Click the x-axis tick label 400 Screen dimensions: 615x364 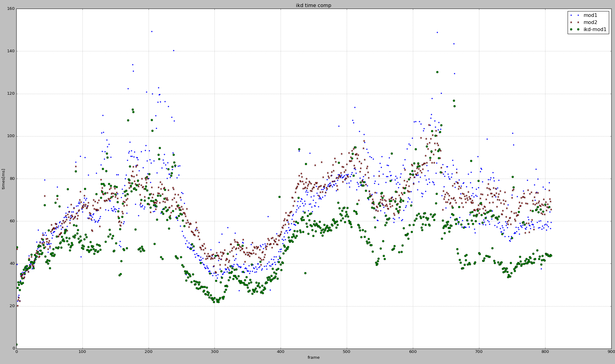(x=281, y=352)
